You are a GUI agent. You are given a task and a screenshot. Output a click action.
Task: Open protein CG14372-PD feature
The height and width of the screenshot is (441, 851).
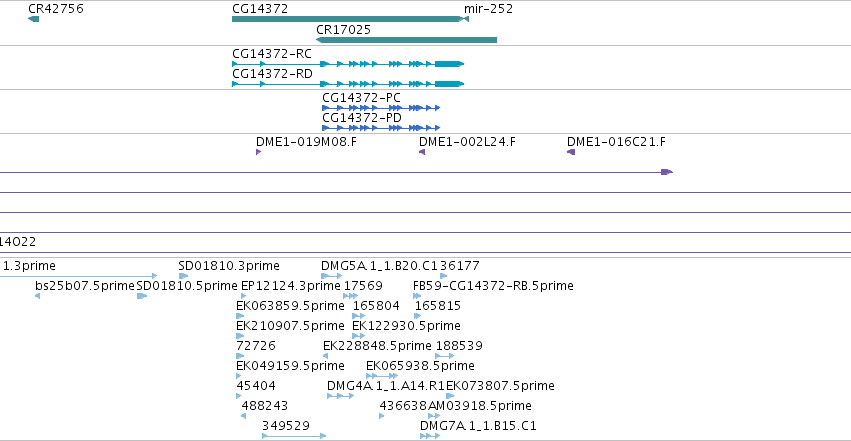[x=381, y=128]
